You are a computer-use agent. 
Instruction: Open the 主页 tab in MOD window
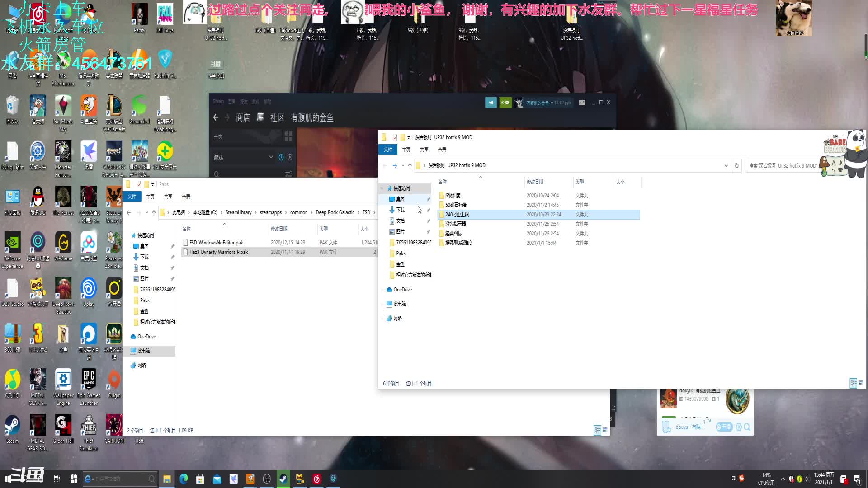coord(406,150)
